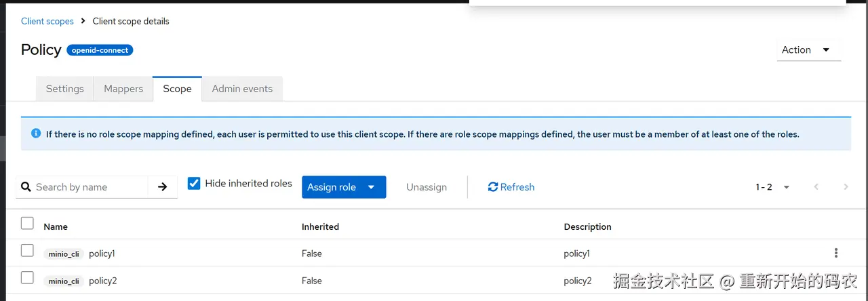The image size is (868, 301).
Task: Click the info icon in the alert
Action: pos(36,134)
